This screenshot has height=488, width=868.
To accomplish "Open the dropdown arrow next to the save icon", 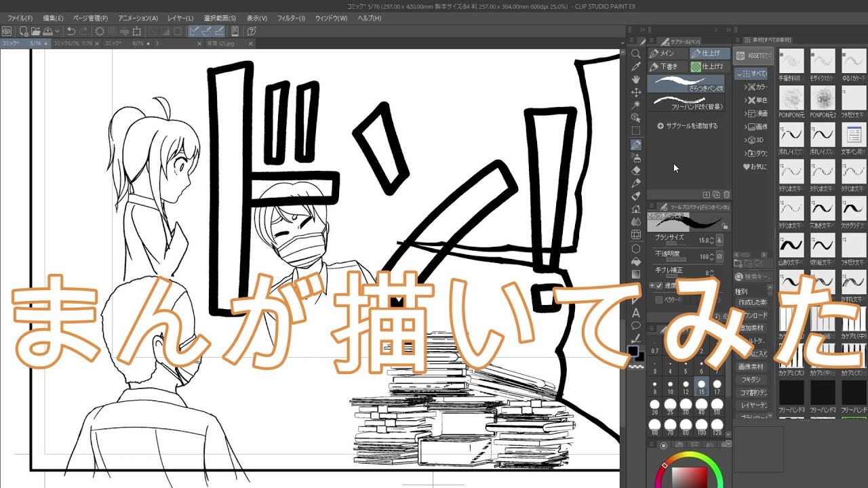I will click(x=57, y=31).
